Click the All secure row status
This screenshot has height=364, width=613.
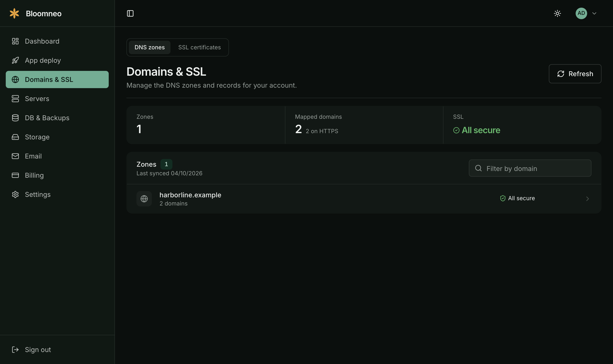click(x=517, y=198)
